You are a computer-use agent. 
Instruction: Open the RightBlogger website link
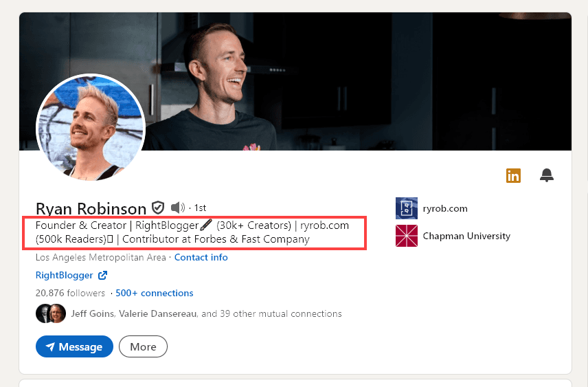(64, 275)
